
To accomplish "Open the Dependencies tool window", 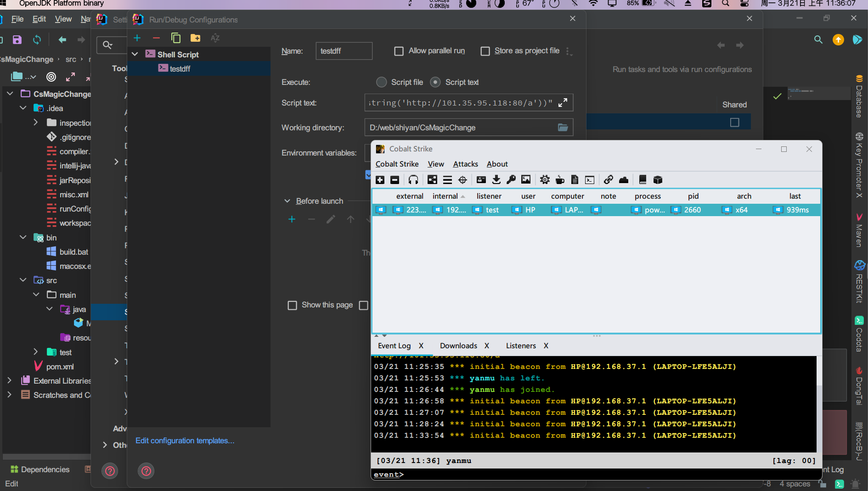I will point(40,469).
